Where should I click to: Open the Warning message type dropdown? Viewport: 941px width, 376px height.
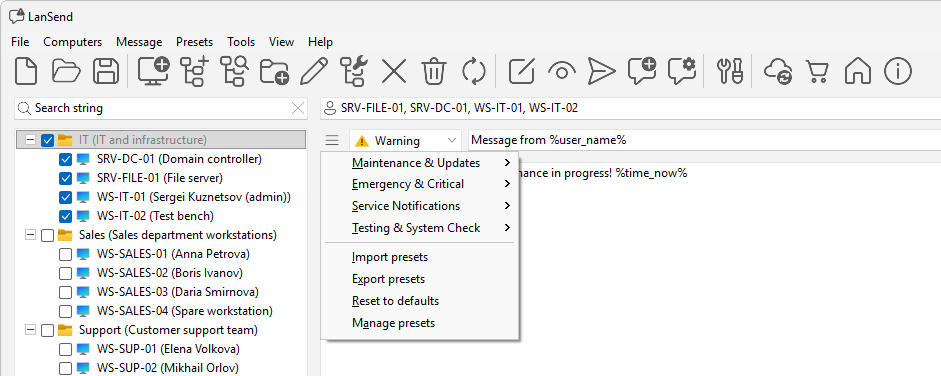(x=405, y=140)
